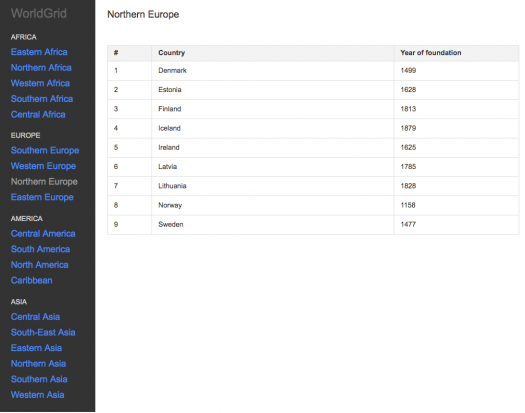Select South America in sidebar
Viewport: 525px width, 413px height.
[40, 249]
